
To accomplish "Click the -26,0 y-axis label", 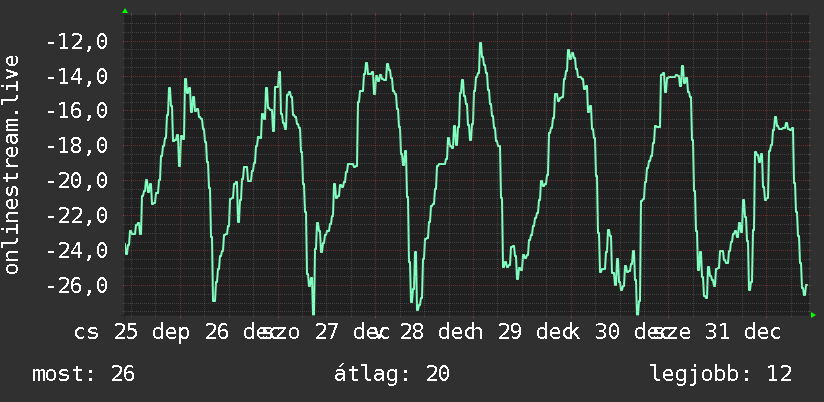I will (x=77, y=286).
